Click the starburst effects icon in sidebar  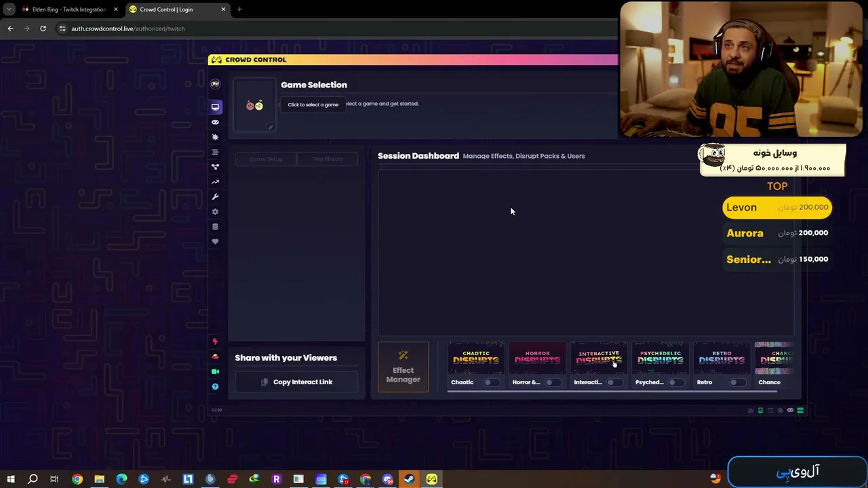pos(215,137)
